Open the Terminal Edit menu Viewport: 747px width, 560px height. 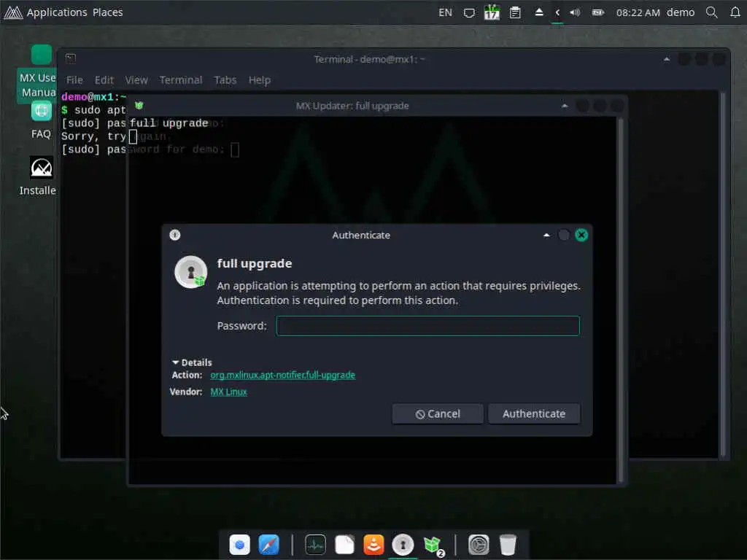pyautogui.click(x=104, y=80)
